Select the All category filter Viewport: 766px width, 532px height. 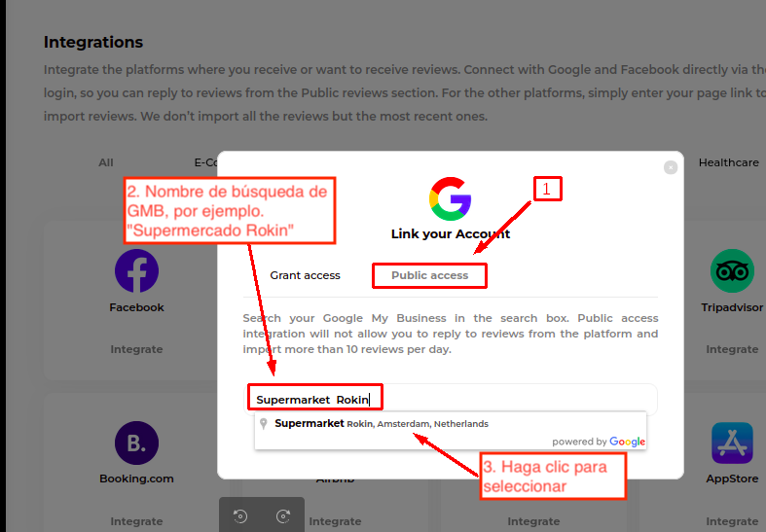[106, 162]
